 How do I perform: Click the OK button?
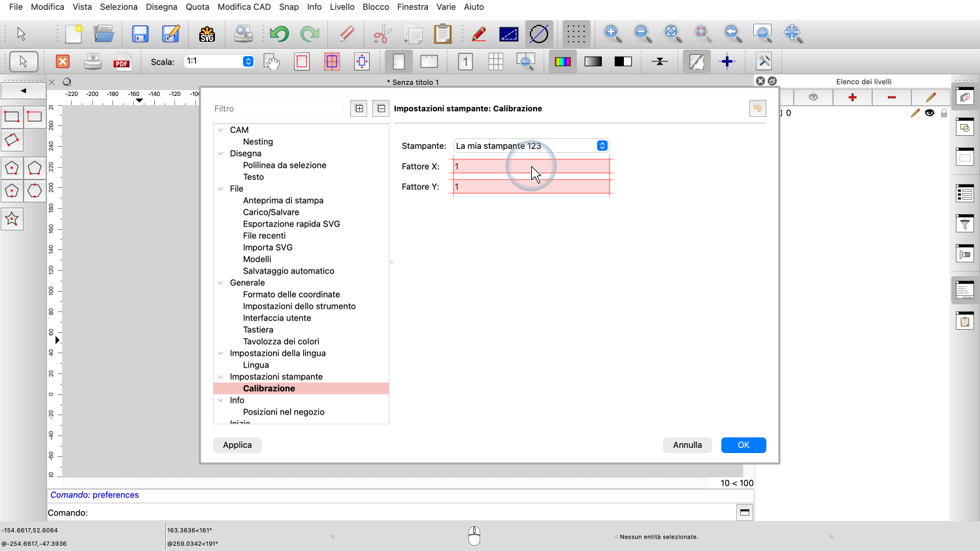point(743,445)
